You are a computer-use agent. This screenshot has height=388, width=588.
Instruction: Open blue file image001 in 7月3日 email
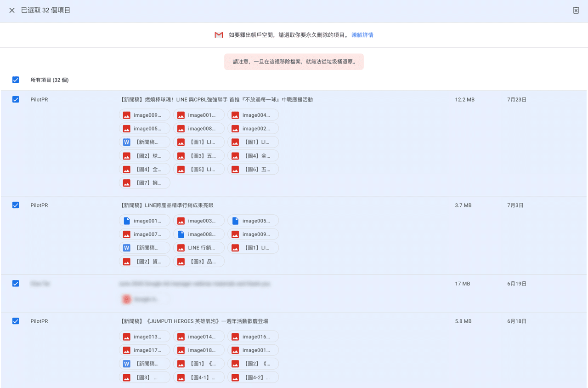(x=145, y=221)
